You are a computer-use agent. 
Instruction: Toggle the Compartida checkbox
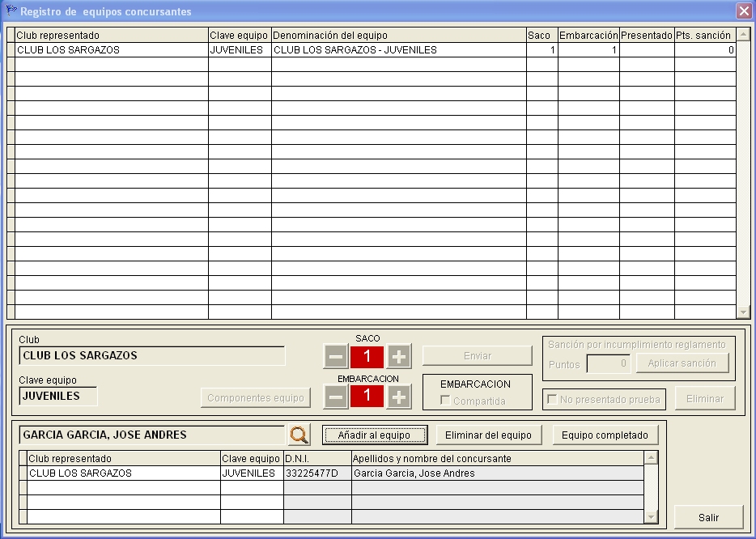pyautogui.click(x=445, y=401)
